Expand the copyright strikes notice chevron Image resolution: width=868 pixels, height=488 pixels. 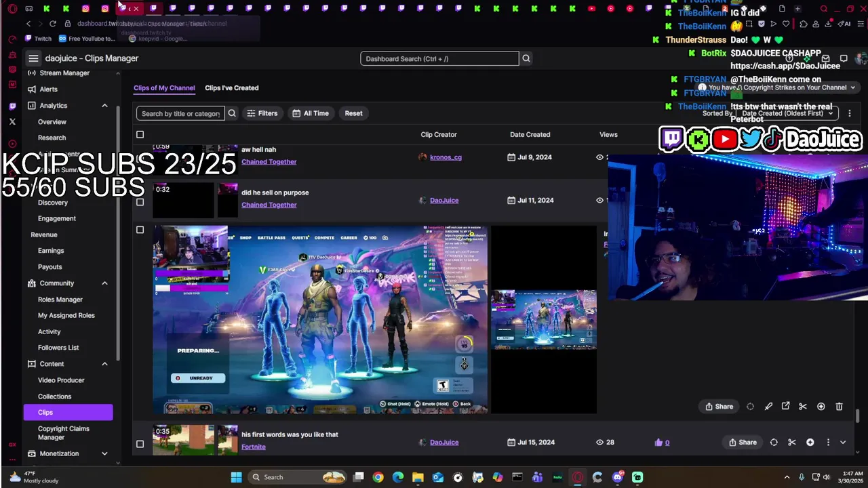tap(852, 87)
